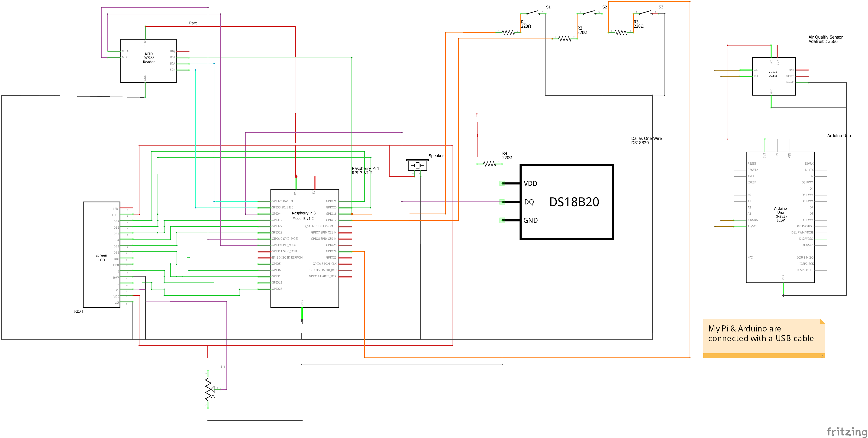The image size is (868, 438).
Task: Click the 'DB7' pin on the LCD
Action: pos(116,221)
